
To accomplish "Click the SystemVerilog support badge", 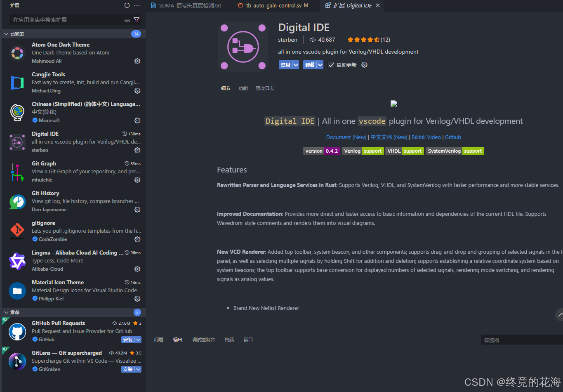I will tap(455, 151).
